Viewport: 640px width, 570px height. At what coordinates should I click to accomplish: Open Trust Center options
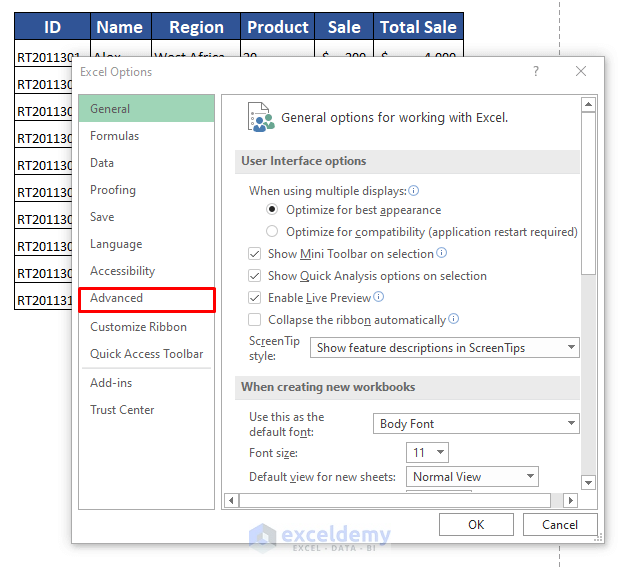point(147,410)
